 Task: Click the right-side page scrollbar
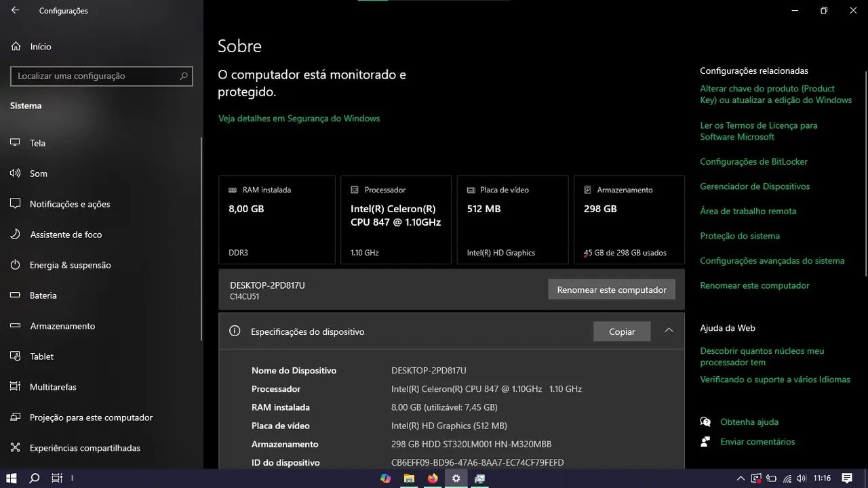(x=866, y=173)
